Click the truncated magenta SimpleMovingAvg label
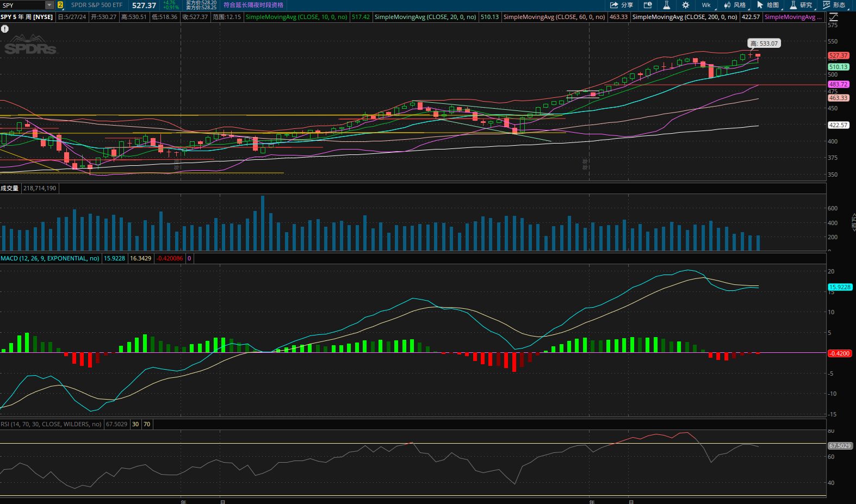The image size is (856, 504). point(793,17)
